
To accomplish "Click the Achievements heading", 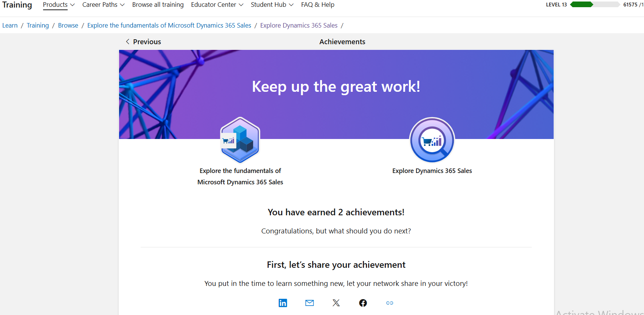I will pyautogui.click(x=342, y=42).
